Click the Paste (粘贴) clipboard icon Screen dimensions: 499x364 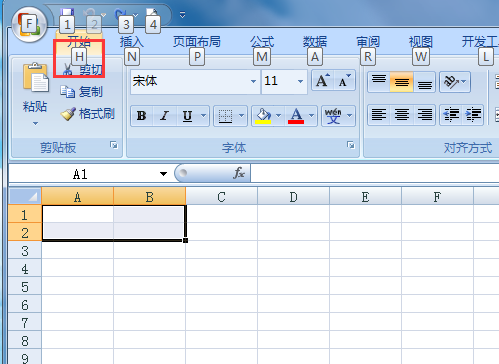point(35,77)
